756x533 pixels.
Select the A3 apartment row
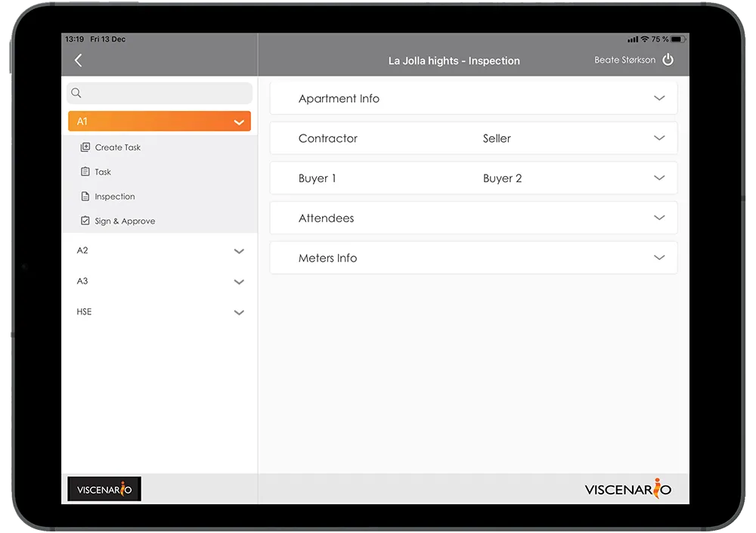[x=160, y=281]
